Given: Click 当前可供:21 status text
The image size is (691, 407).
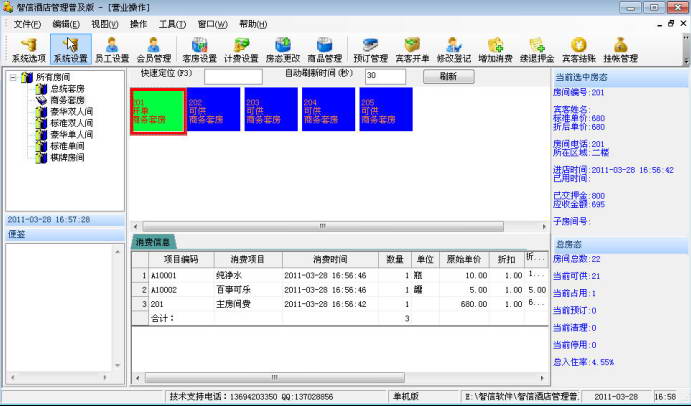Looking at the screenshot, I should click(x=576, y=276).
